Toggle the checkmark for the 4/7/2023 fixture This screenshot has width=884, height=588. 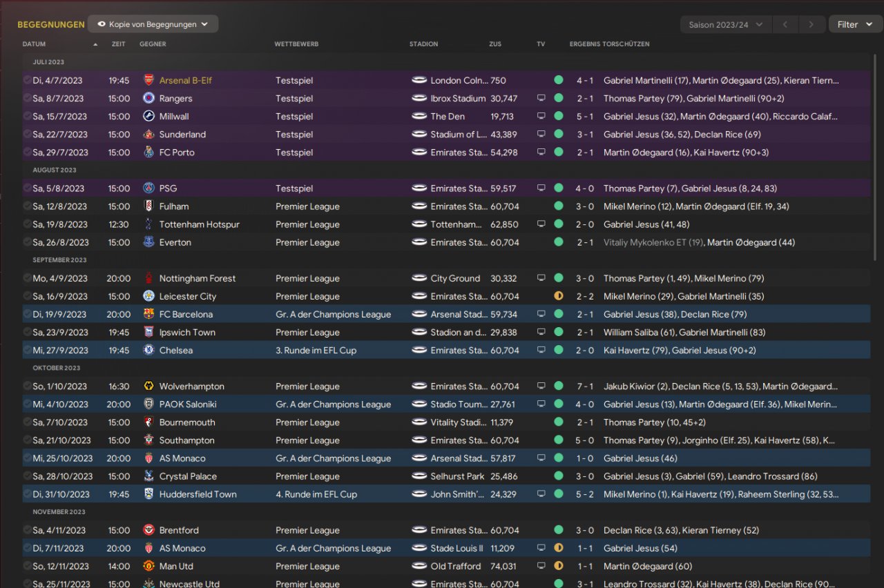tap(27, 80)
